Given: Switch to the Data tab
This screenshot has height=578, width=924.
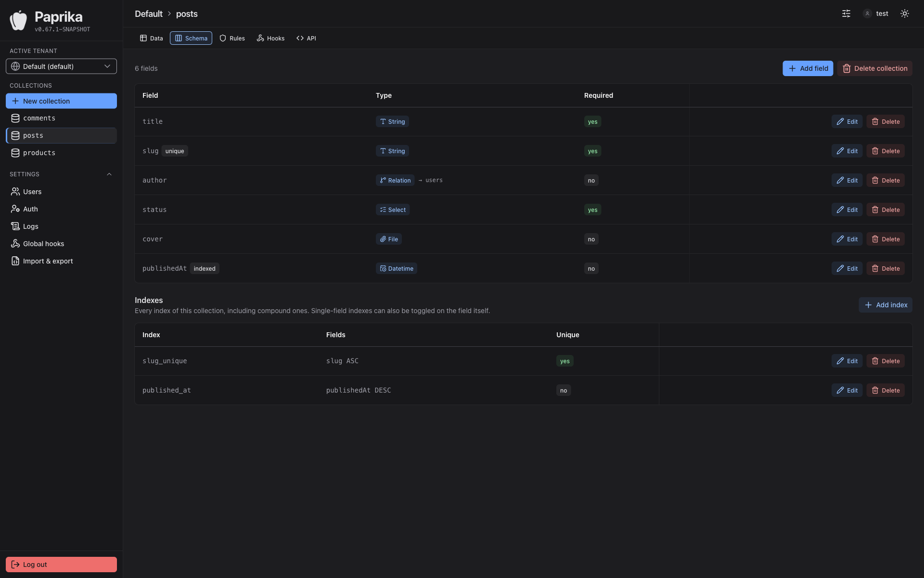Looking at the screenshot, I should point(152,38).
